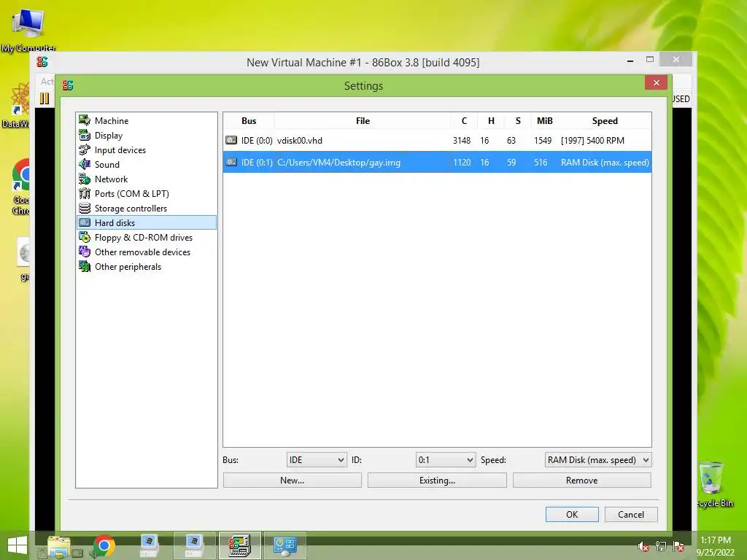Open Floppy & CD-ROM drives category

click(x=144, y=237)
